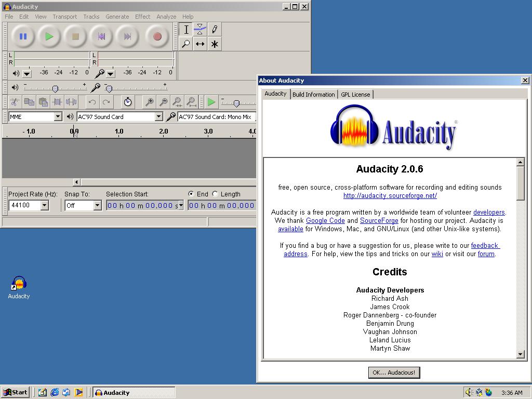The width and height of the screenshot is (532, 399).
Task: Open the Effect menu
Action: click(142, 17)
